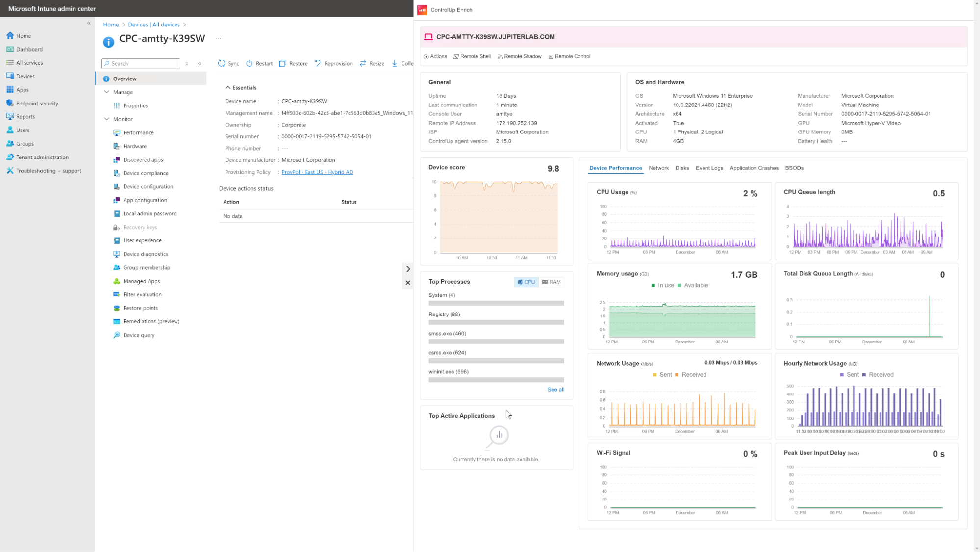Switch Top Processes to CPU
Viewport: 980px width, 552px height.
tap(526, 282)
